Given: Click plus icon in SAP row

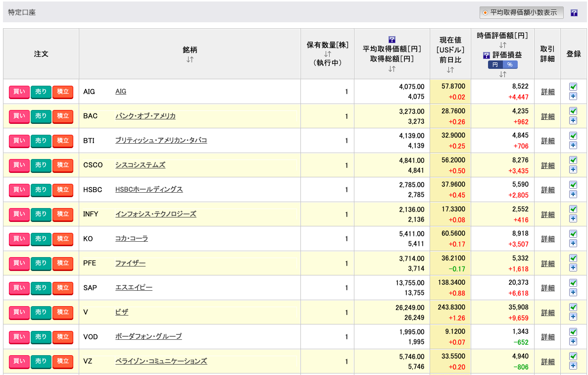Looking at the screenshot, I should coord(573,292).
